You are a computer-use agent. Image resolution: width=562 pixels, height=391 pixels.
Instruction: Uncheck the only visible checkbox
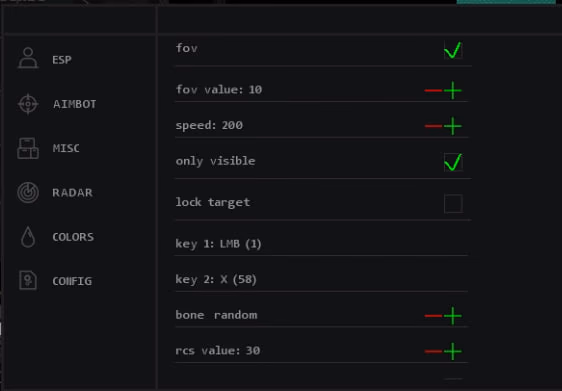(453, 162)
